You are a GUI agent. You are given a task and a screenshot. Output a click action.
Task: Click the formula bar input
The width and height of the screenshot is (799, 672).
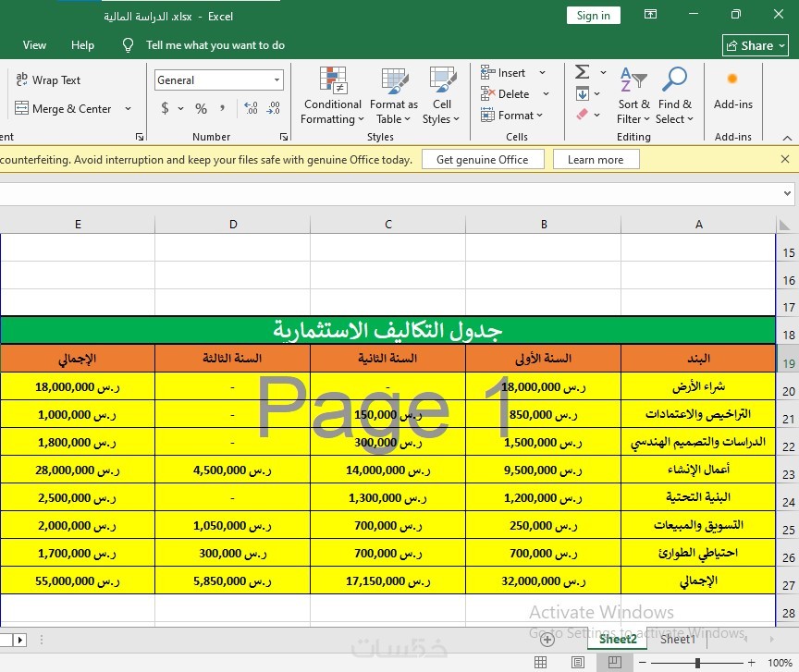[390, 194]
